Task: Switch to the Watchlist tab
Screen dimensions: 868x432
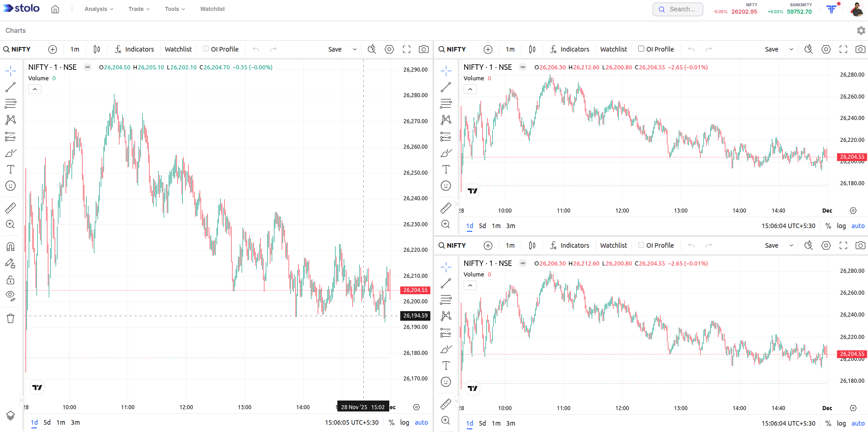Action: point(212,9)
